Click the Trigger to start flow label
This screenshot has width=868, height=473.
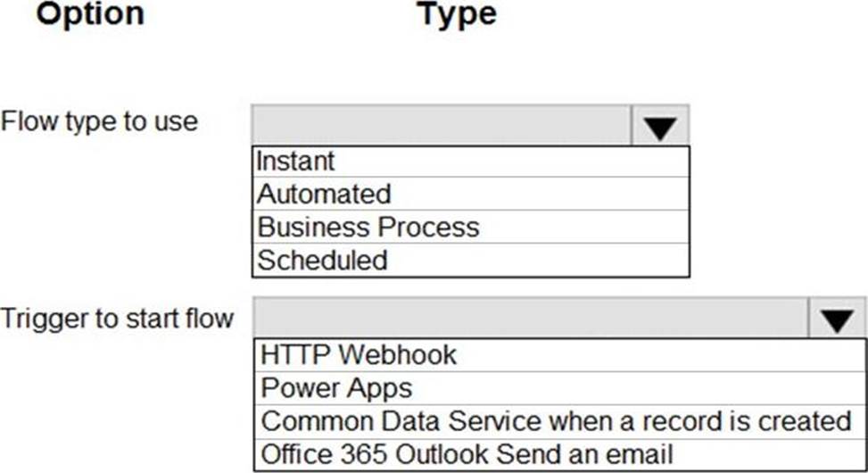tap(117, 317)
